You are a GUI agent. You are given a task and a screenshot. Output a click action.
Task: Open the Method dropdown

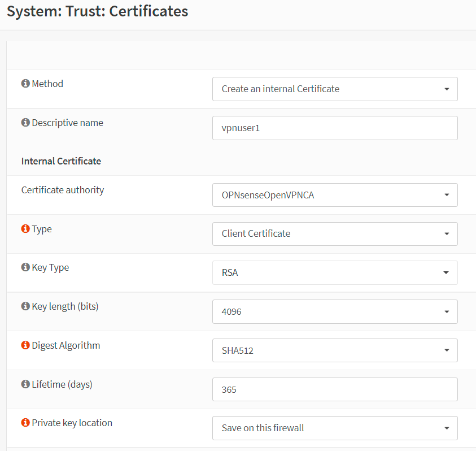click(335, 89)
